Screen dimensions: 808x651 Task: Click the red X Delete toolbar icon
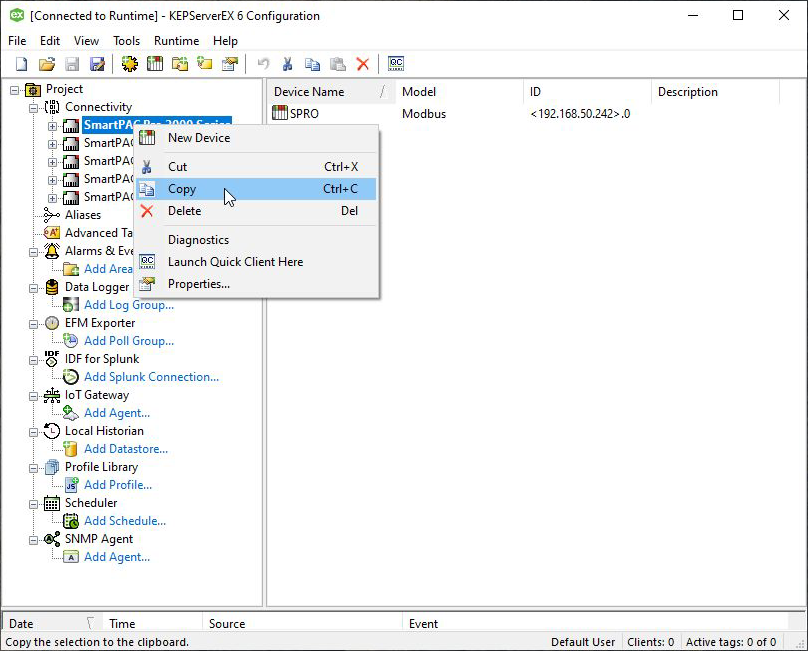tap(362, 64)
